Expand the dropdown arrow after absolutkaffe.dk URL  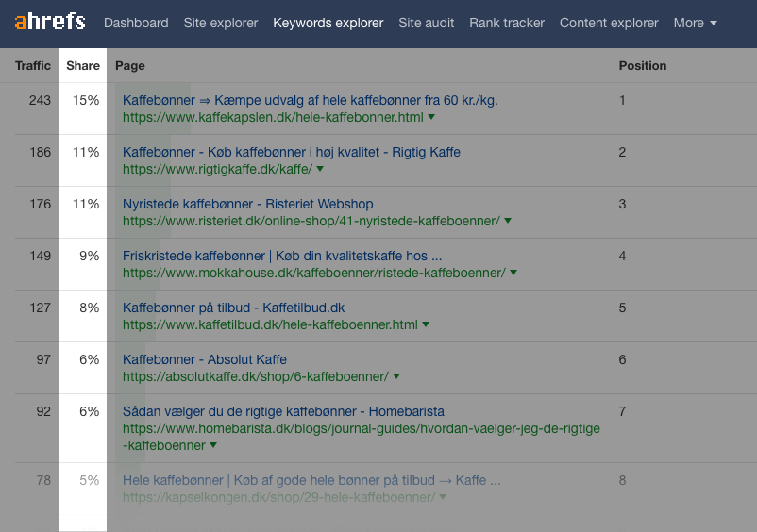coord(395,375)
